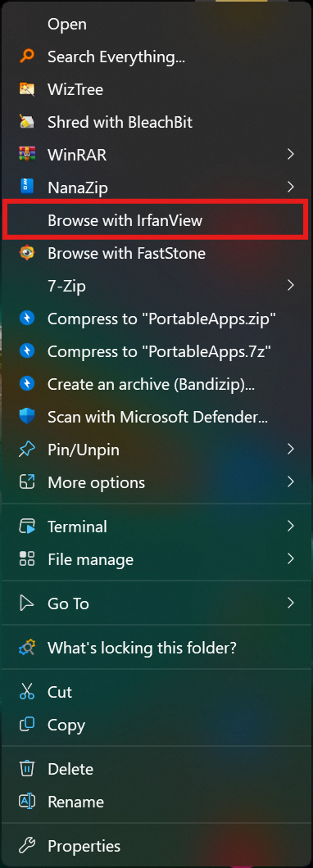313x868 pixels.
Task: Click the scissors Cut icon
Action: (x=26, y=691)
